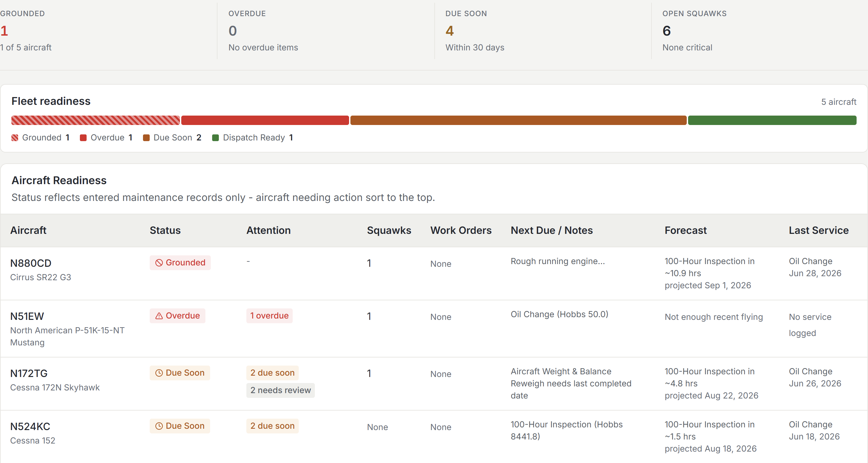The image size is (868, 463).
Task: Sort by the Aircraft column header
Action: [x=28, y=230]
